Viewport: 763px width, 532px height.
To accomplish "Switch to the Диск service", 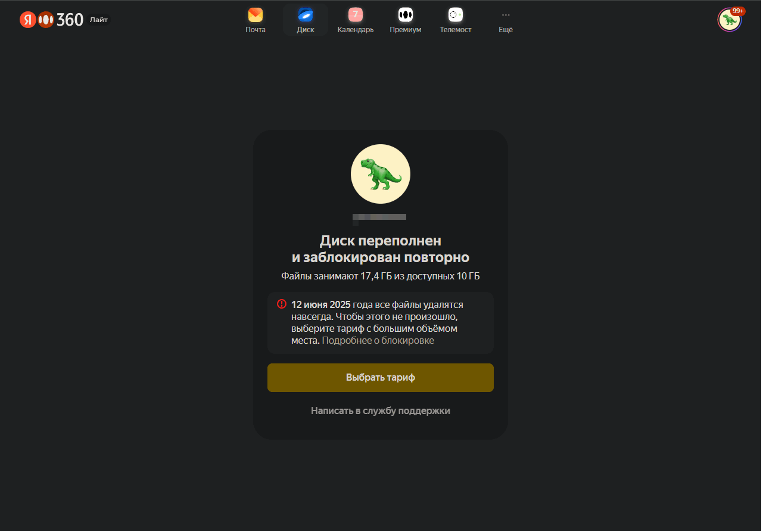I will 306,20.
